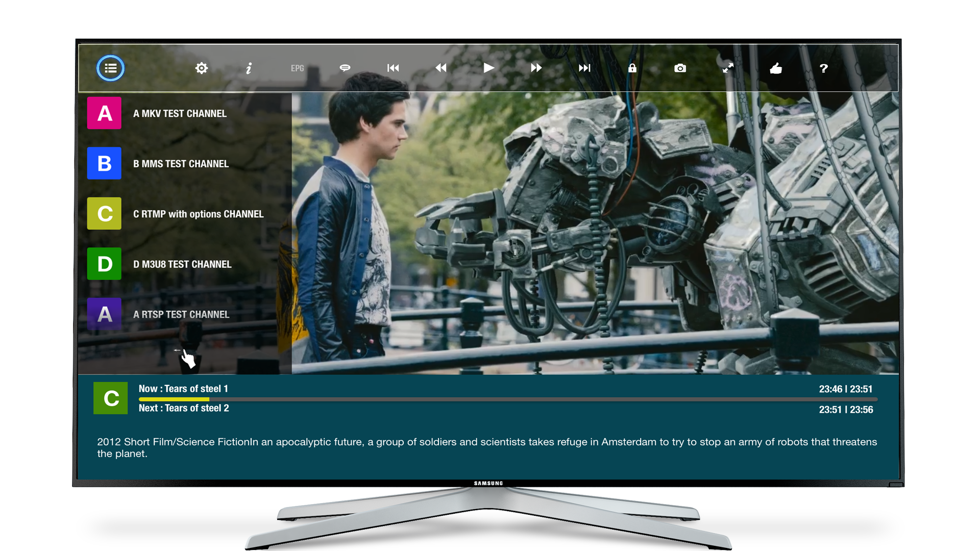Viewport: 980px width, 551px height.
Task: Rewind video with rewind icon
Action: click(441, 67)
